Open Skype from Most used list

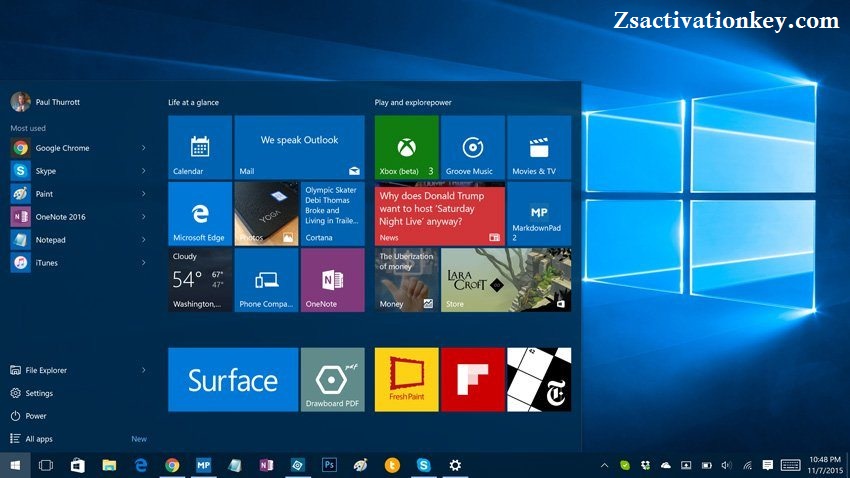point(79,171)
